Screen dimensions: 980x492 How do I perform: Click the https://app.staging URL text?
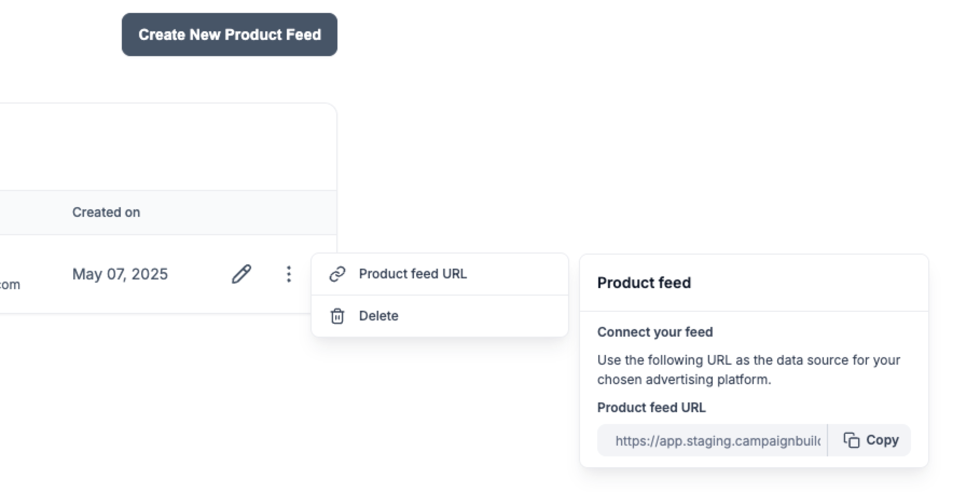point(717,441)
